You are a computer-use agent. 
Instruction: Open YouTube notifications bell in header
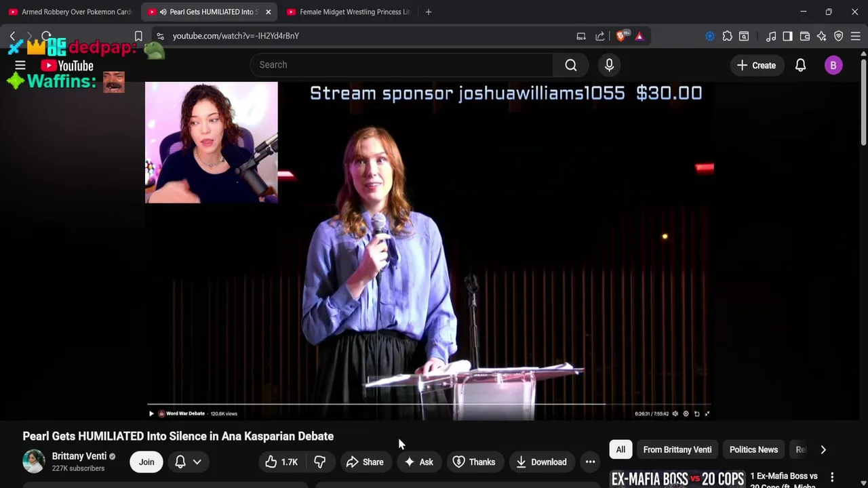coord(800,65)
